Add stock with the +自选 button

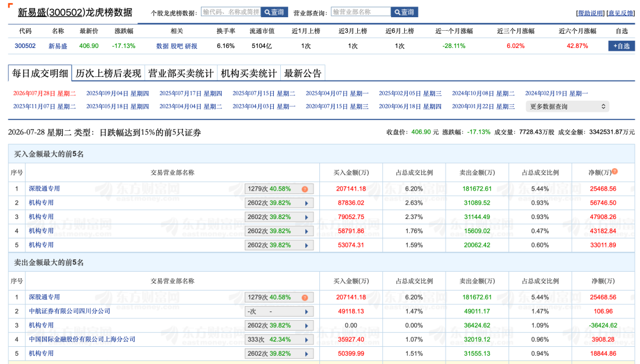pyautogui.click(x=621, y=46)
